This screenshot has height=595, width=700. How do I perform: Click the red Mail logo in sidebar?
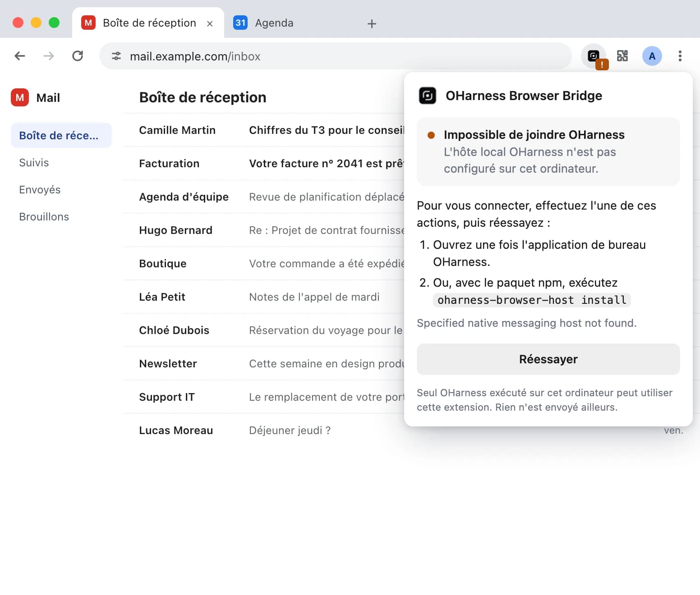click(20, 97)
